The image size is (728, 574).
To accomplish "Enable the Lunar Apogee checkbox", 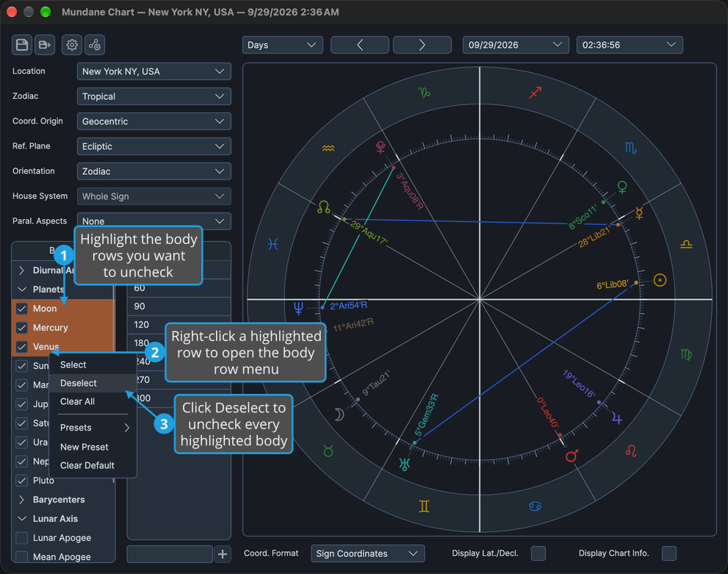I will (22, 538).
